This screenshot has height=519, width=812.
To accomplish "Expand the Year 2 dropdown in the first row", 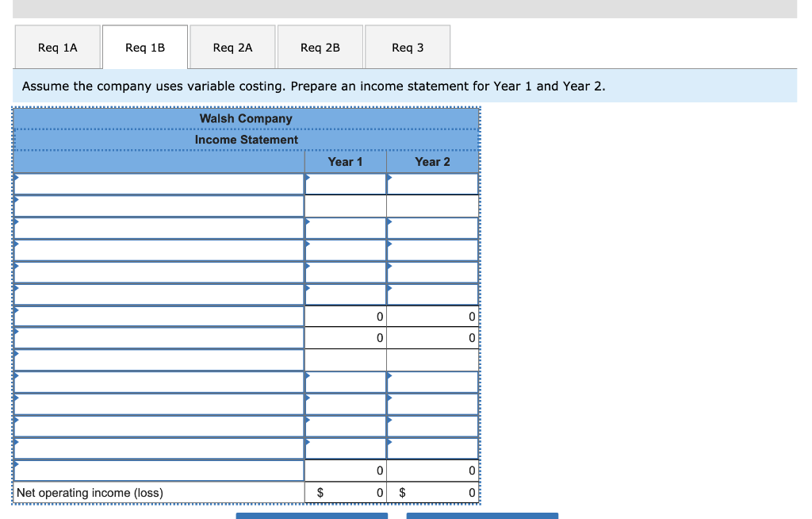I will pyautogui.click(x=432, y=183).
